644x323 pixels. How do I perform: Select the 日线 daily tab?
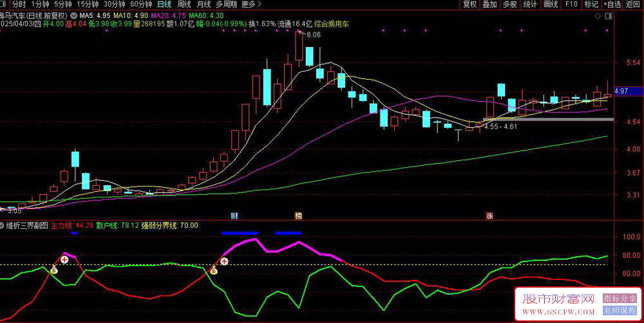[x=165, y=5]
